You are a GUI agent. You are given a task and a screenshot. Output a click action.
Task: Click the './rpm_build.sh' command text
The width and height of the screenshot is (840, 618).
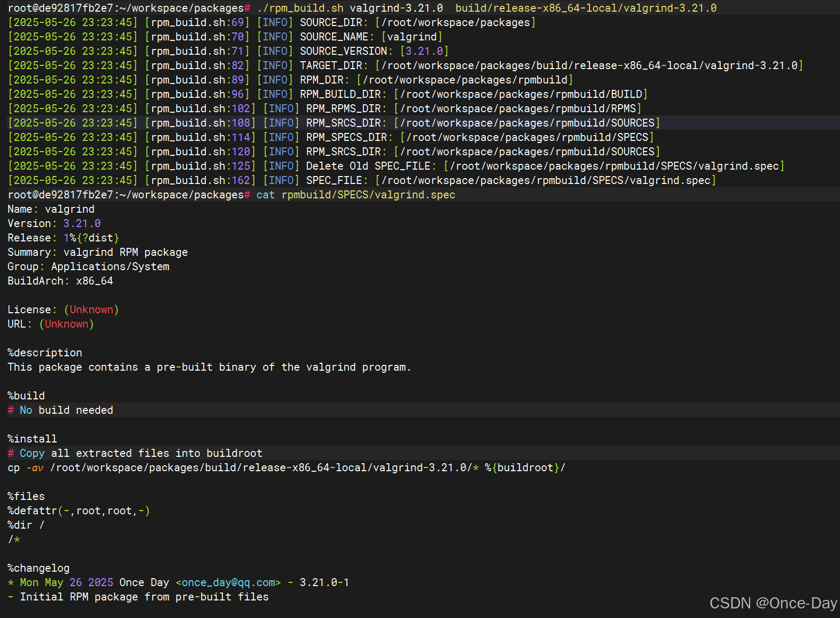[300, 8]
